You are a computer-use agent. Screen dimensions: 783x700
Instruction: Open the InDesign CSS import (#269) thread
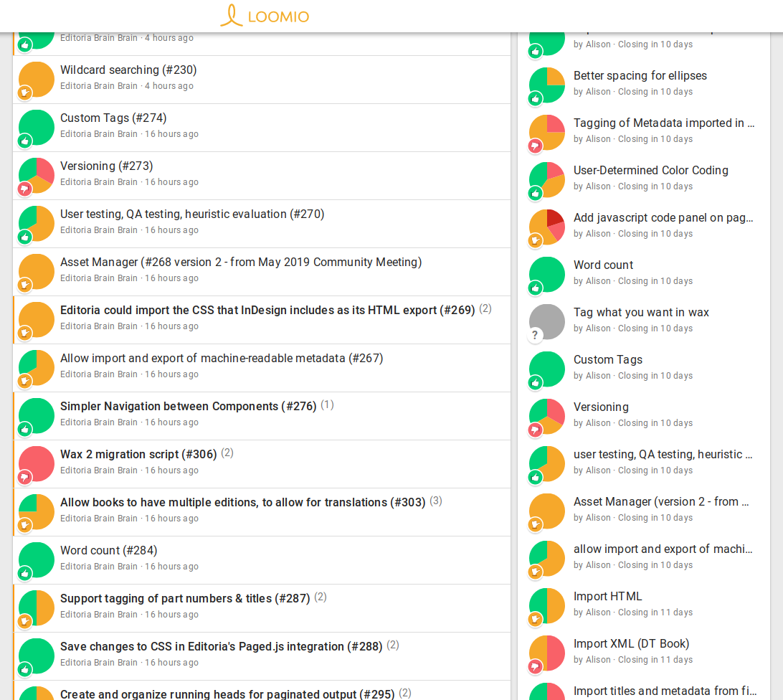tap(267, 310)
